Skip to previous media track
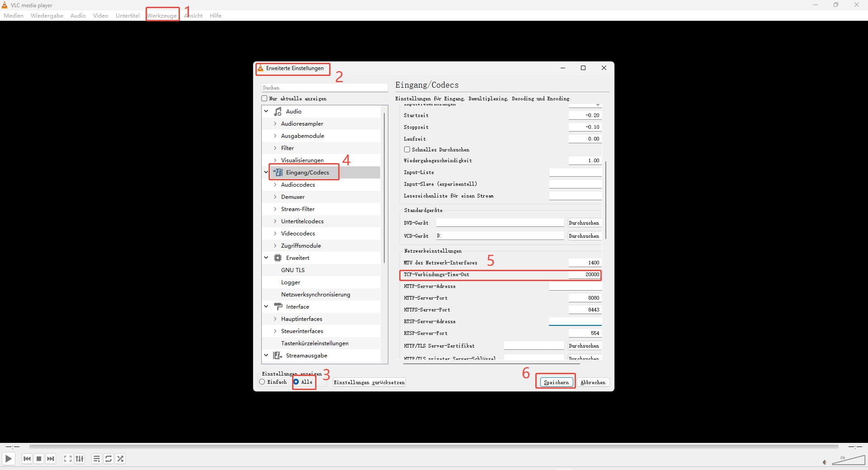The image size is (868, 470). [x=27, y=459]
